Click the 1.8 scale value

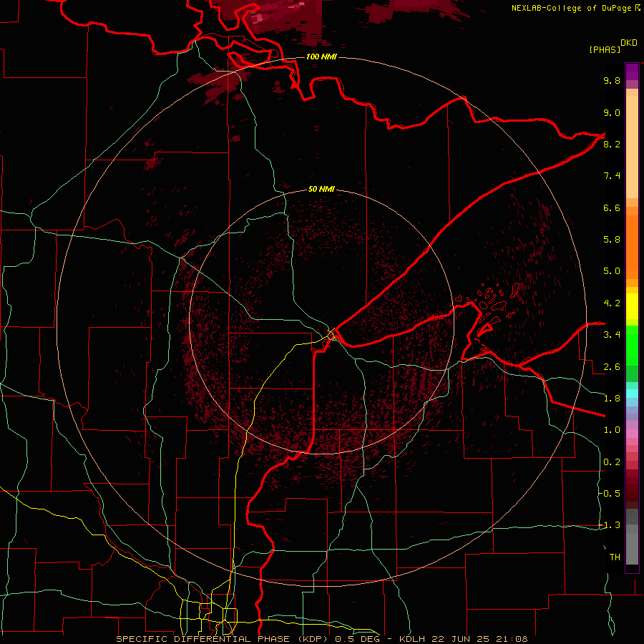(x=612, y=399)
